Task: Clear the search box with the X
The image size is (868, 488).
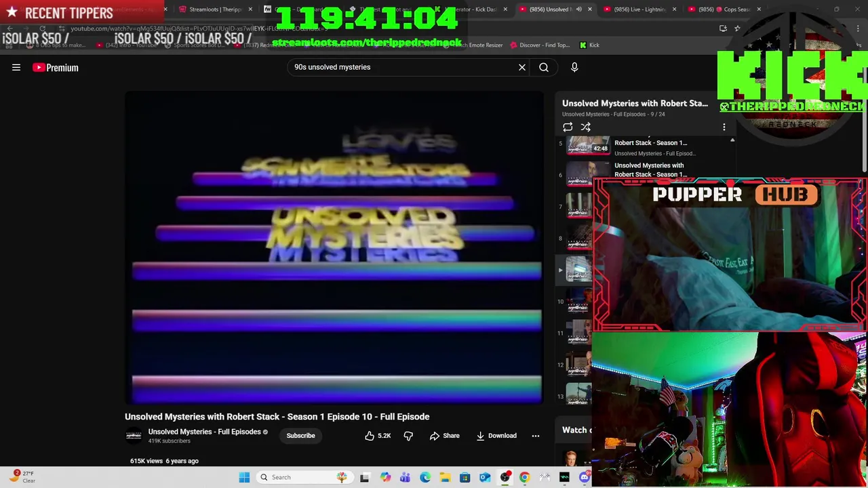Action: pos(522,67)
